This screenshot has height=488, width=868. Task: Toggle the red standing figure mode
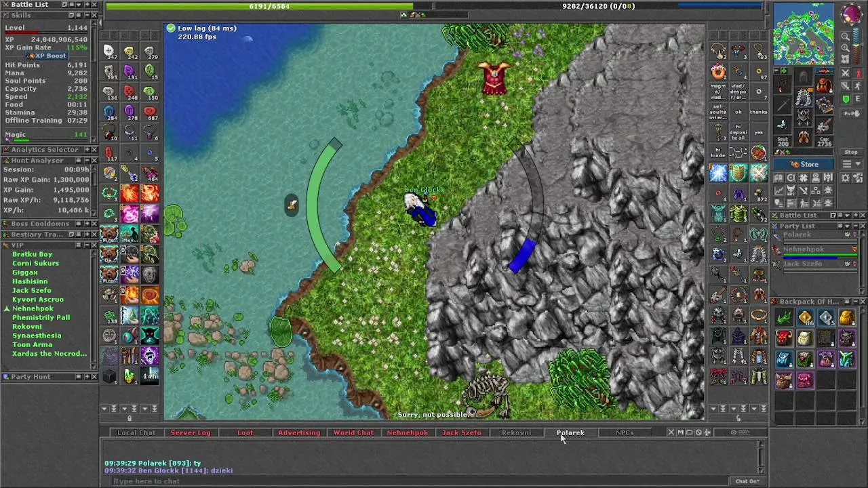click(859, 73)
